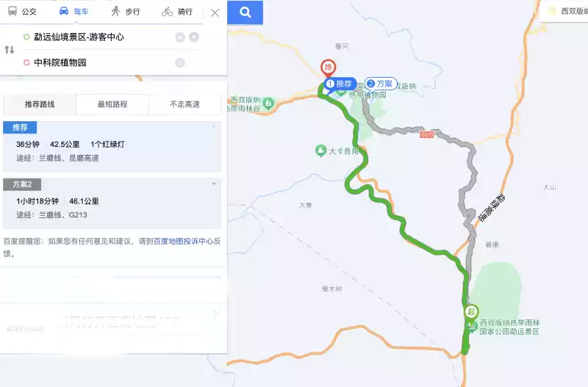588x387 pixels.
Task: Clear the start point field with x icon
Action: pyautogui.click(x=180, y=37)
